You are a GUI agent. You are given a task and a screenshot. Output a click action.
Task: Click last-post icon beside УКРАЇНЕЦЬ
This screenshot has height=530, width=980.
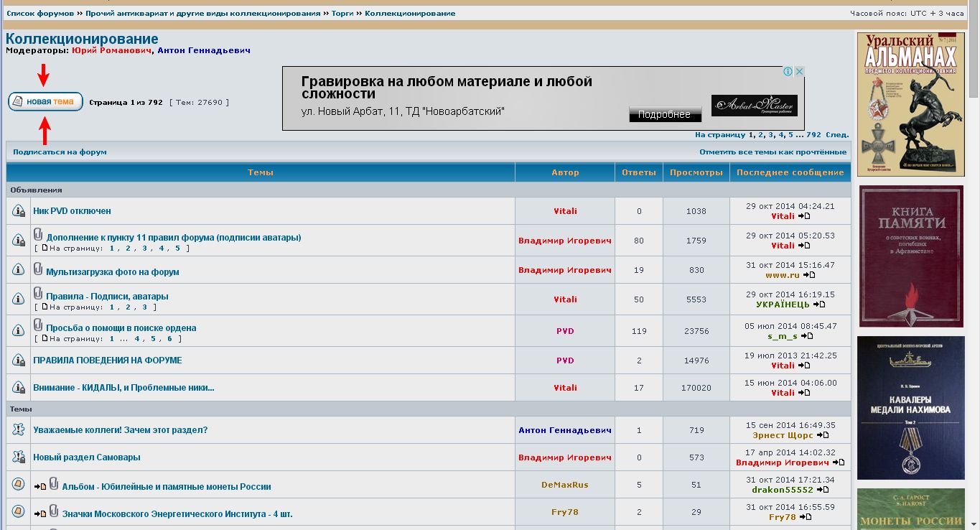point(818,304)
